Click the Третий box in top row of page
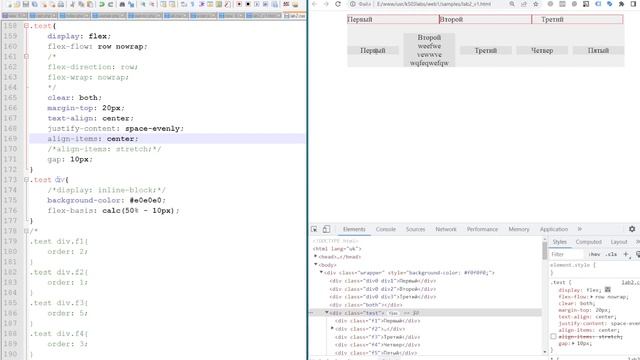640x360 pixels. [x=578, y=19]
